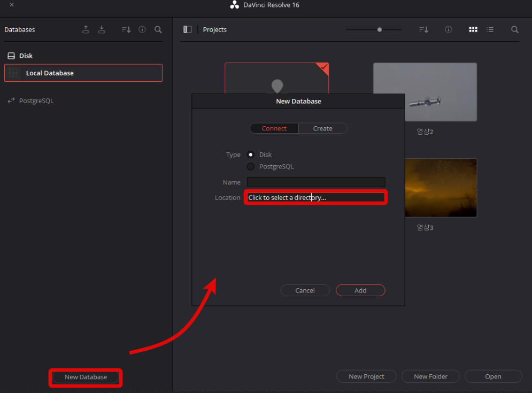Select the Disk type radio button
Image resolution: width=532 pixels, height=393 pixels.
coord(251,155)
